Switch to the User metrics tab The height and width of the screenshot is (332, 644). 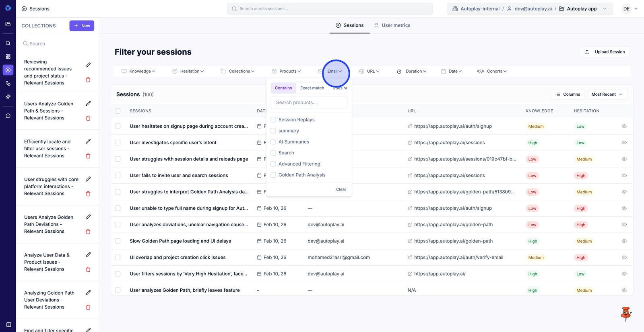click(x=392, y=25)
